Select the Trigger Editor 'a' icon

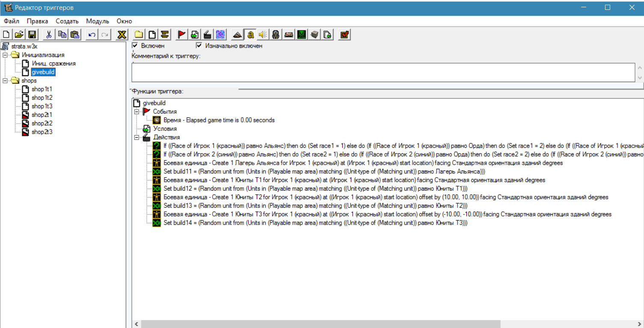(x=250, y=35)
